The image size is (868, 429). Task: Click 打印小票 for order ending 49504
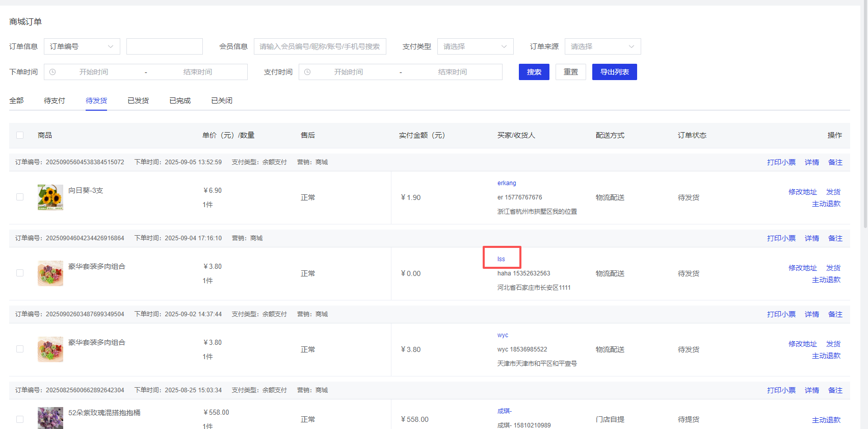pyautogui.click(x=781, y=314)
